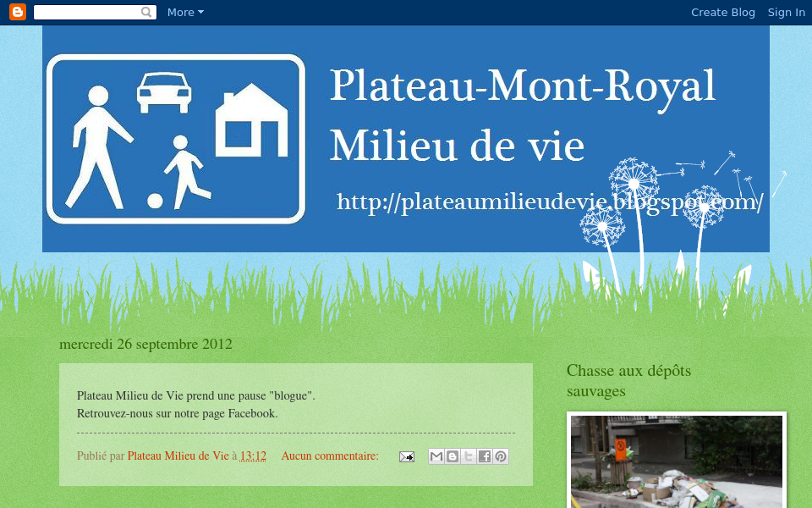Image resolution: width=812 pixels, height=508 pixels.
Task: Open the post via the 13:12 timestamp
Action: [252, 456]
